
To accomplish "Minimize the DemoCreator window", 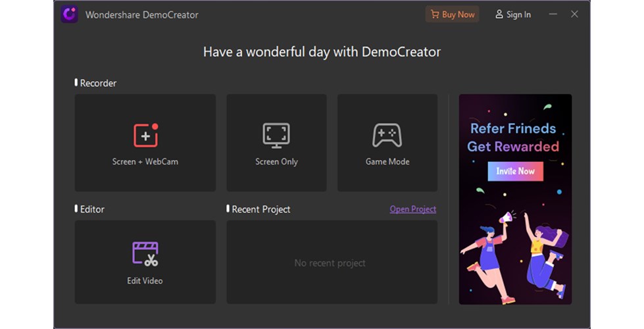I will 553,14.
